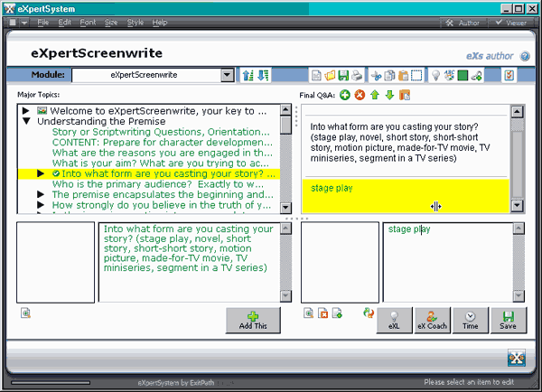Expand the highlighted Into what form item
Screen dimensions: 542x392
[41, 173]
